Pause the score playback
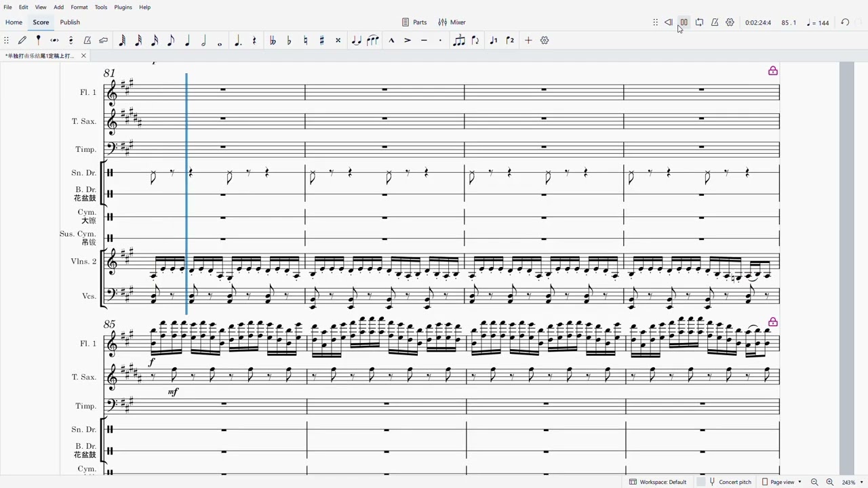Image resolution: width=868 pixels, height=488 pixels. pyautogui.click(x=684, y=22)
